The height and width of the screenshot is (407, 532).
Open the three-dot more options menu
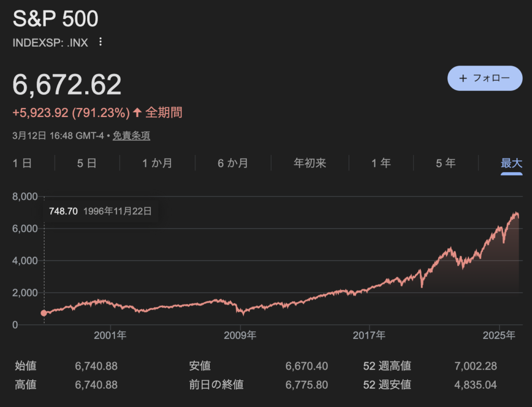(x=101, y=42)
